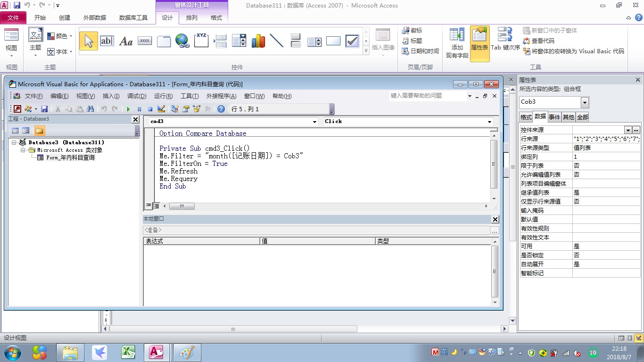Screen dimensions: 644x362
Task: Click 将窗体的宏转换为 Visual Basic 代码
Action: tap(574, 51)
